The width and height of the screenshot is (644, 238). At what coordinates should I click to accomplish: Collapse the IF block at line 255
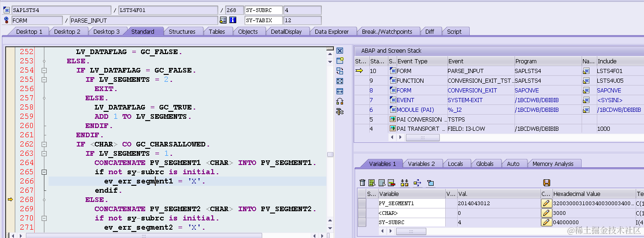[x=44, y=79]
